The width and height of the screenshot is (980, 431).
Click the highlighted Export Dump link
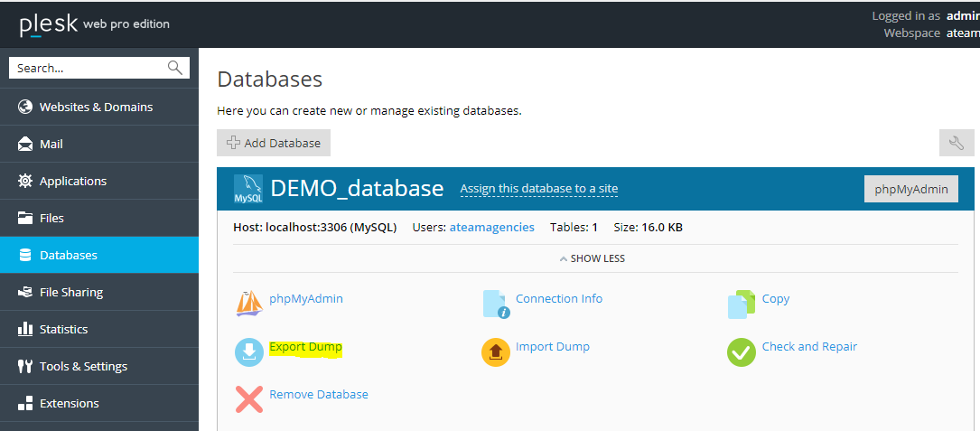click(x=305, y=347)
